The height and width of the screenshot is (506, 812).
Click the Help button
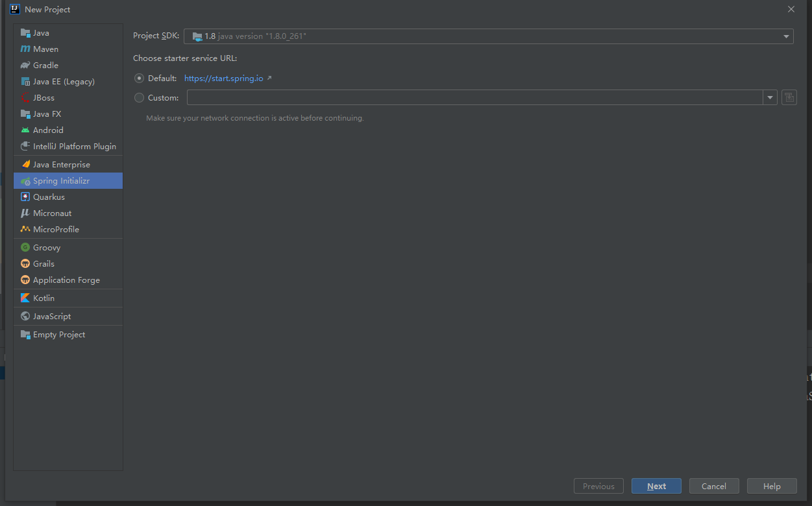click(772, 486)
